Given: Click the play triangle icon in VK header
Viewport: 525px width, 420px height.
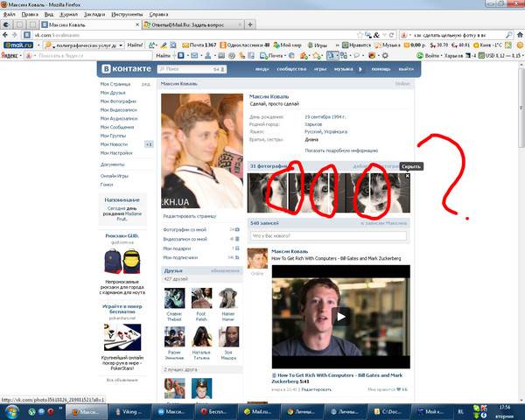Looking at the screenshot, I should 360,69.
